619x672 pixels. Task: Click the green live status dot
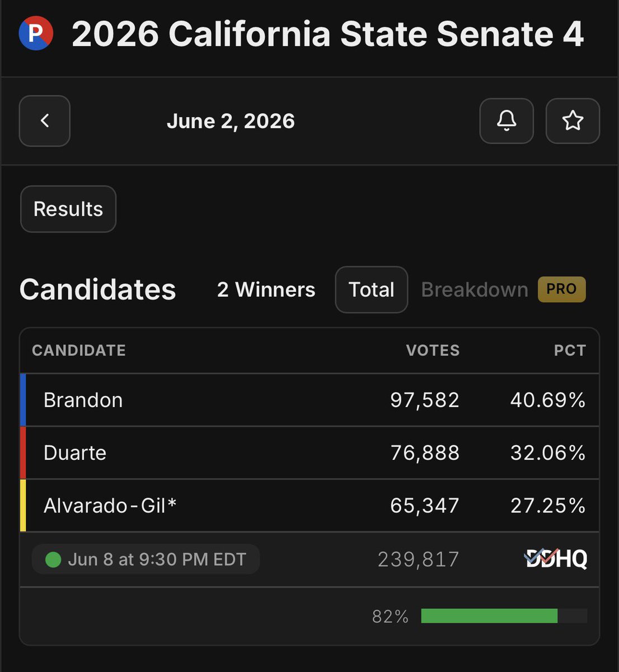pos(53,559)
